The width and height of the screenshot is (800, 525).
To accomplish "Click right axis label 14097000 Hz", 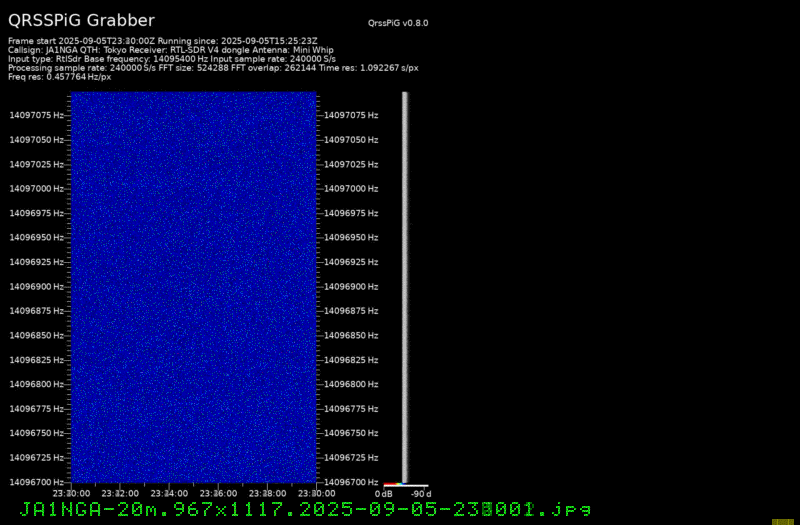I will [x=351, y=189].
